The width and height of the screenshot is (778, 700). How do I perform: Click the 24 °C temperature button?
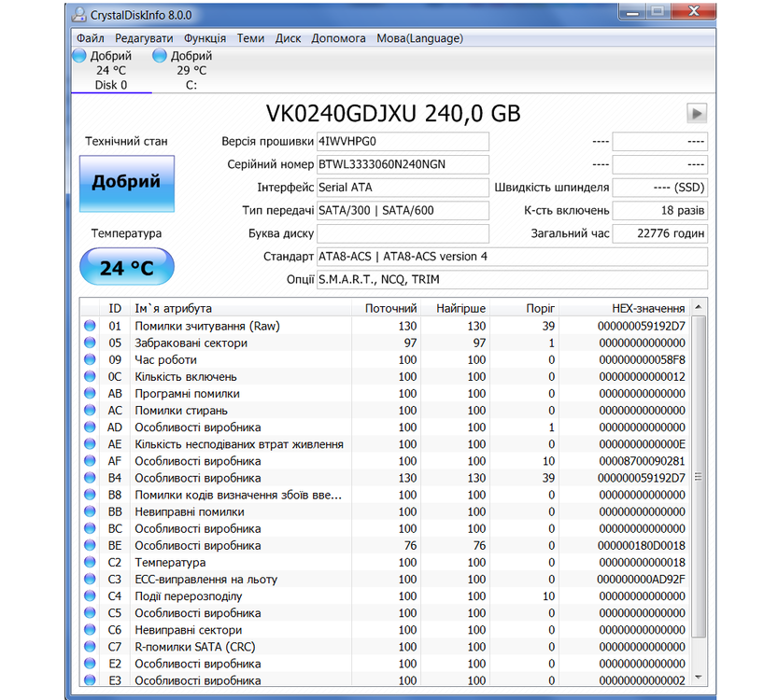coord(126,268)
